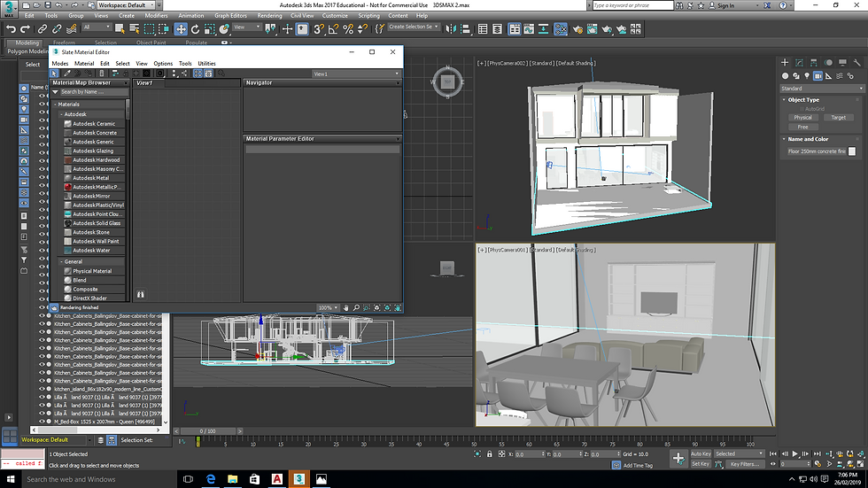Click the Zoom magnifier in Slate editor
This screenshot has height=488, width=868.
click(356, 307)
